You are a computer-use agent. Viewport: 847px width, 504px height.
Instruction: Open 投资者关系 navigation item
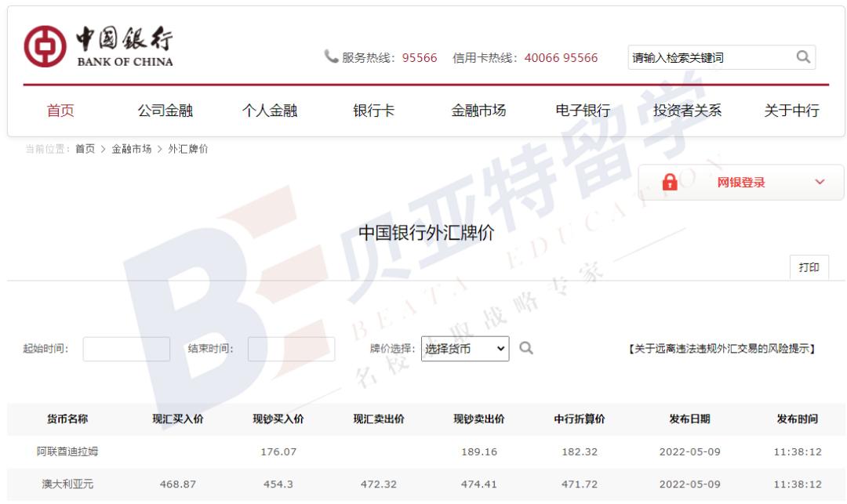point(687,111)
